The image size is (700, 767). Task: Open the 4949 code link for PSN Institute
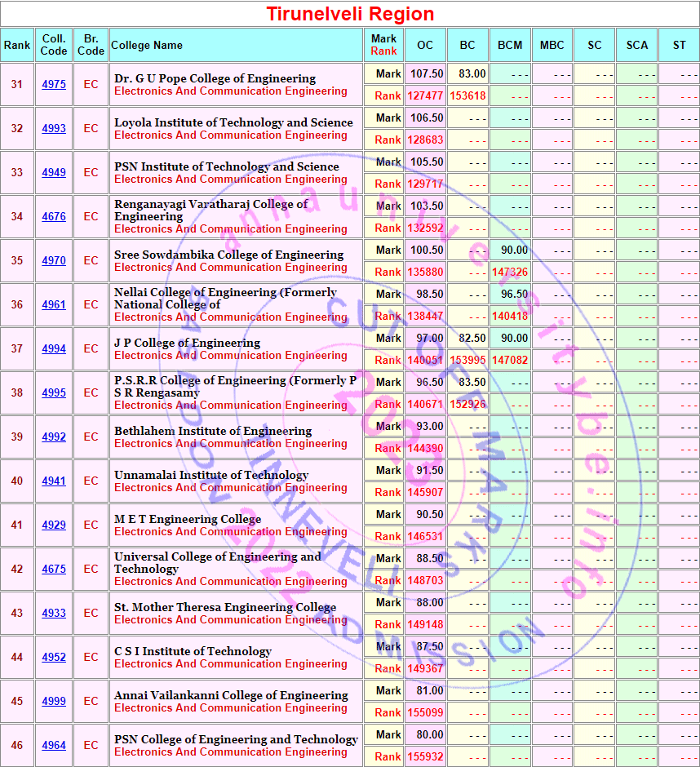click(54, 173)
